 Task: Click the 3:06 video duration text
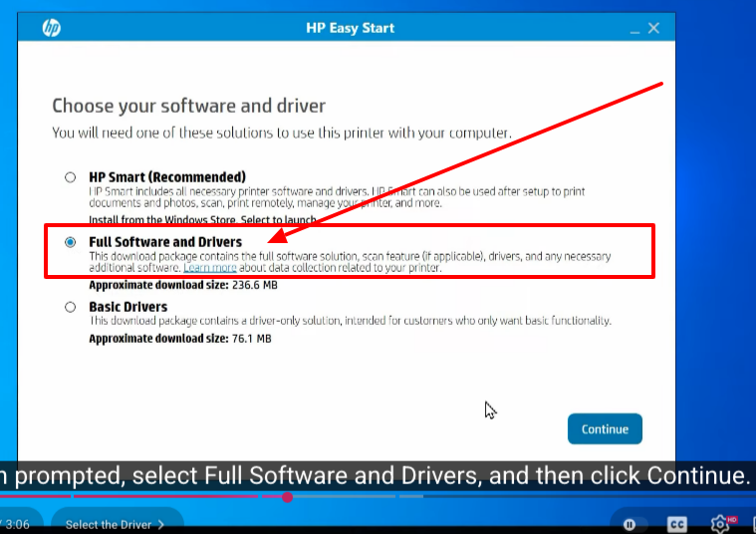click(17, 524)
